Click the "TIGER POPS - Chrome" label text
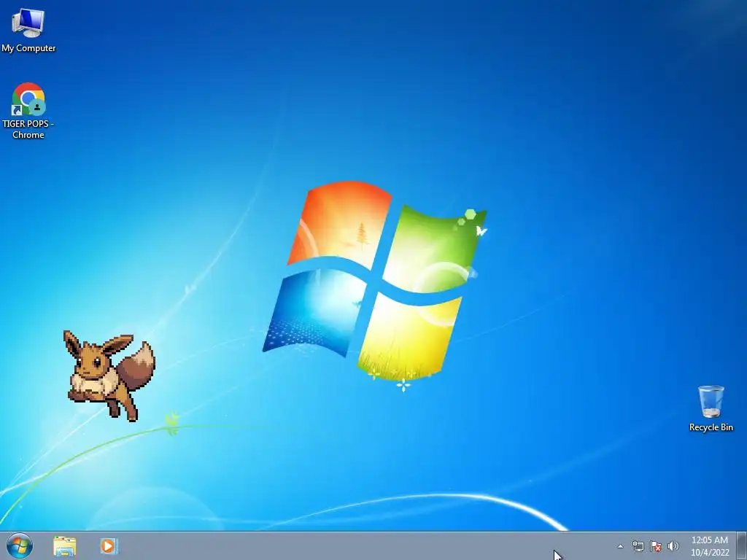Image resolution: width=747 pixels, height=560 pixels. [28, 129]
